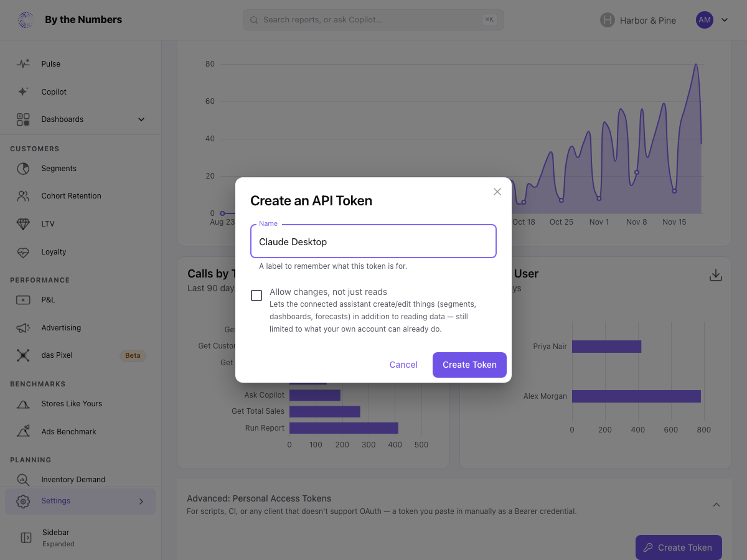Click the Settings gear icon
The height and width of the screenshot is (560, 747).
[x=23, y=501]
